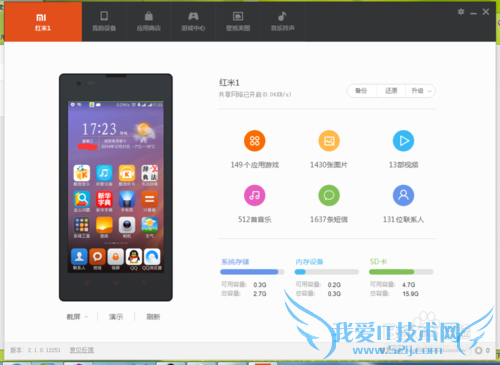Viewport: 500px width, 365px height.
Task: Tap the orange calculator app on phone
Action: click(150, 199)
